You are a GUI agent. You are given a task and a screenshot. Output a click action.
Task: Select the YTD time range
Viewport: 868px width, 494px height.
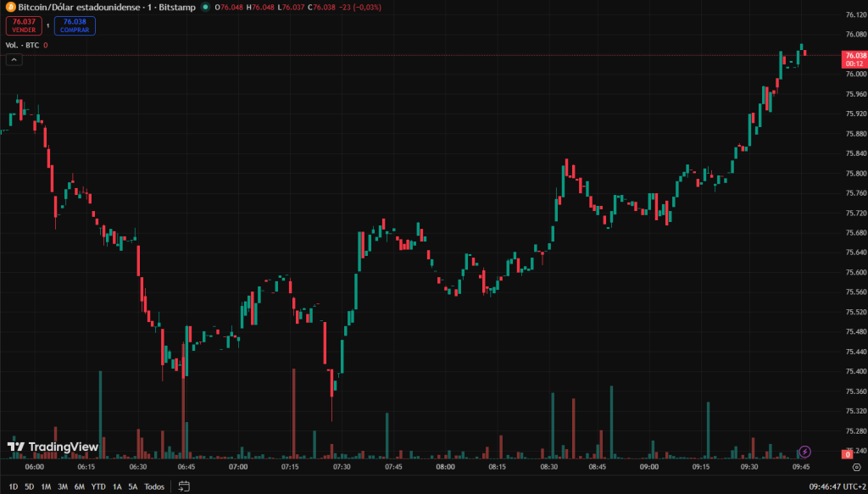click(98, 486)
